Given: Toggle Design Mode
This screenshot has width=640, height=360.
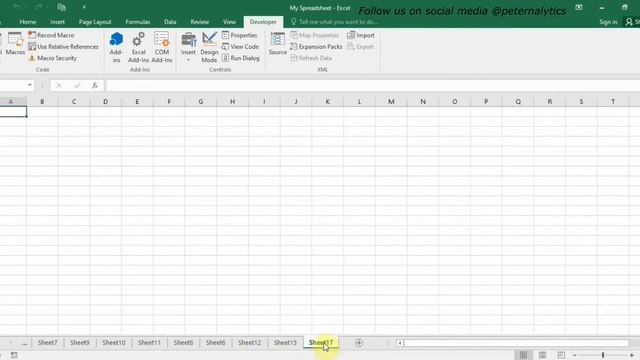Looking at the screenshot, I should (x=209, y=47).
